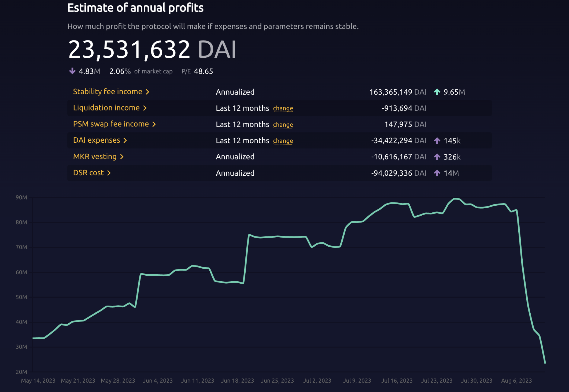Click the up arrow beside 145k

point(437,140)
